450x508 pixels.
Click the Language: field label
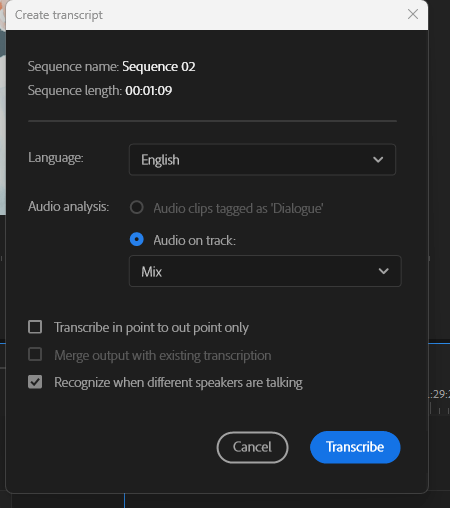(x=56, y=158)
